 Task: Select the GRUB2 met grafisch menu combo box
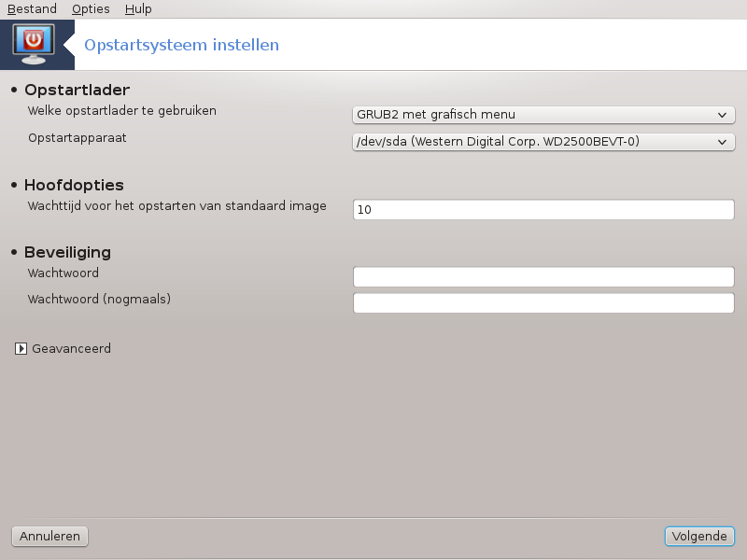(x=543, y=115)
